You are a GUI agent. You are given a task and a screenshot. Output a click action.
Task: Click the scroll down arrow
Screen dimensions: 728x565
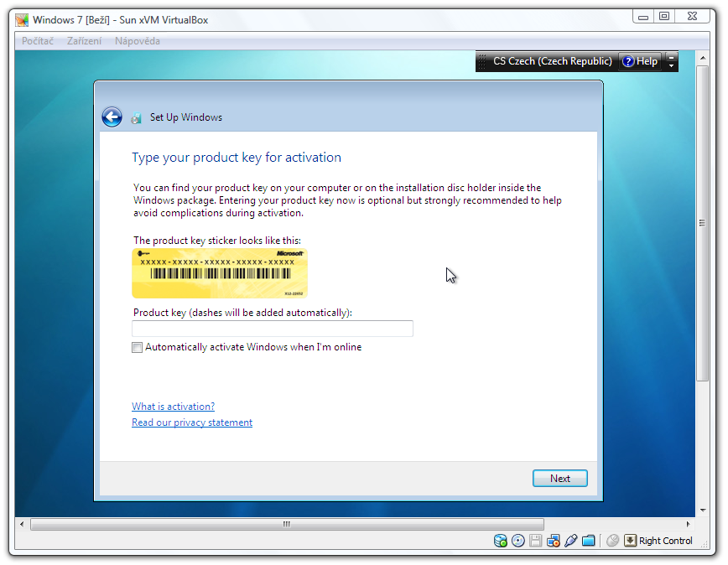703,510
